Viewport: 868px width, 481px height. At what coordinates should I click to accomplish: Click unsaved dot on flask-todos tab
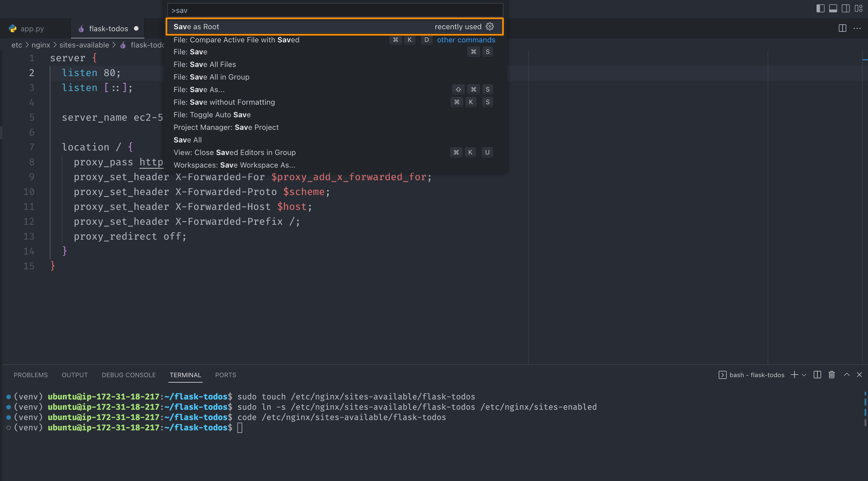pyautogui.click(x=136, y=28)
